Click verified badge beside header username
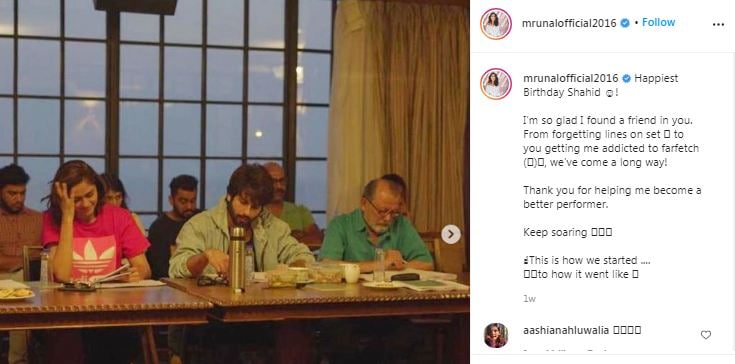Image resolution: width=735 pixels, height=364 pixels. (625, 23)
